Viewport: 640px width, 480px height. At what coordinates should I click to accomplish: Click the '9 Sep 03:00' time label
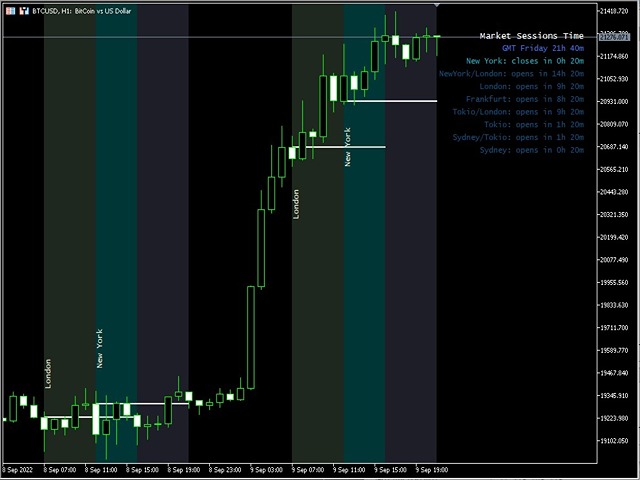point(266,470)
